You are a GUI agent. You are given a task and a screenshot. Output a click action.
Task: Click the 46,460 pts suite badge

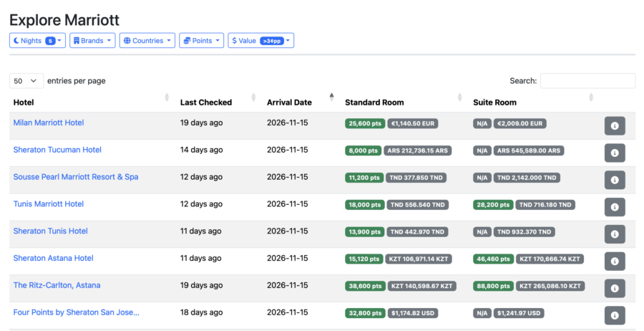493,259
